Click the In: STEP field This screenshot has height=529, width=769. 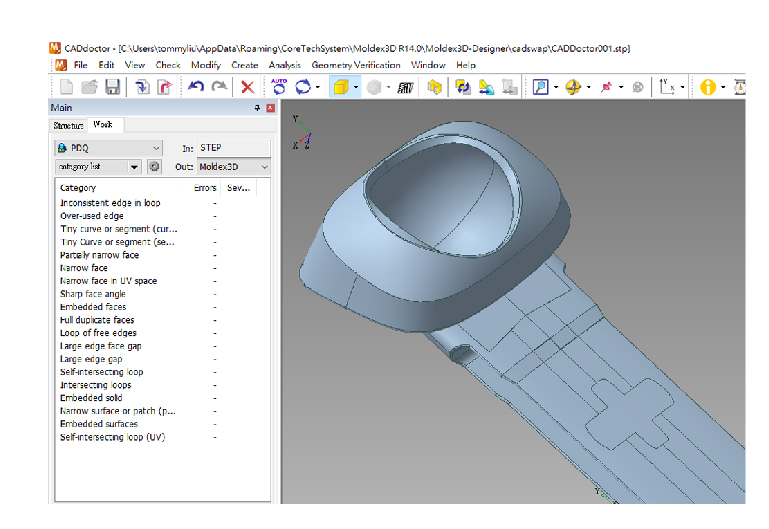point(233,148)
